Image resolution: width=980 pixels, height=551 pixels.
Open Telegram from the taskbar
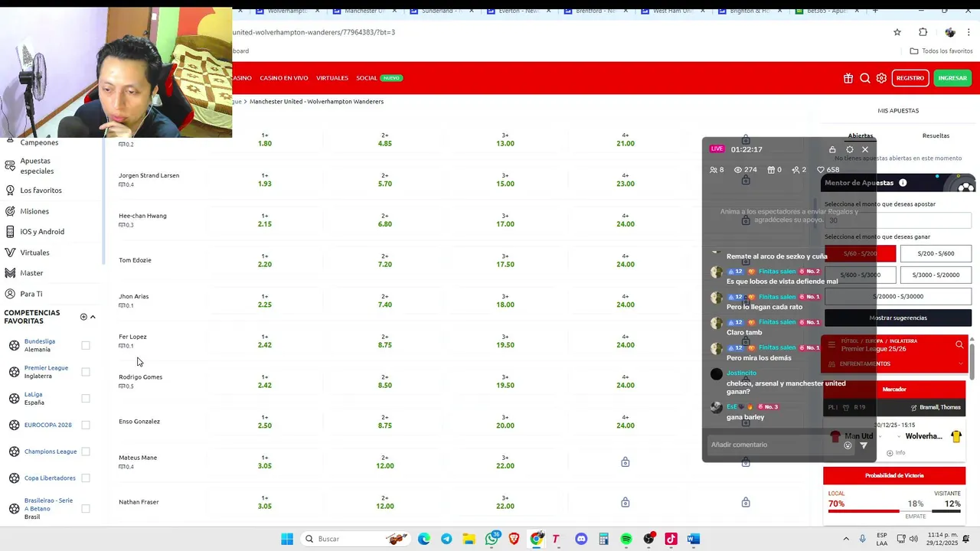pos(446,539)
